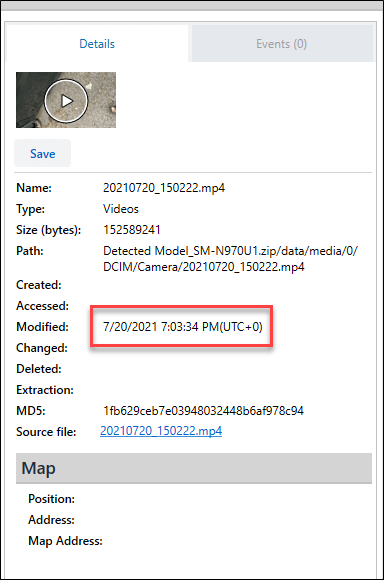Click the Created: label
The height and width of the screenshot is (580, 384).
pyautogui.click(x=39, y=285)
